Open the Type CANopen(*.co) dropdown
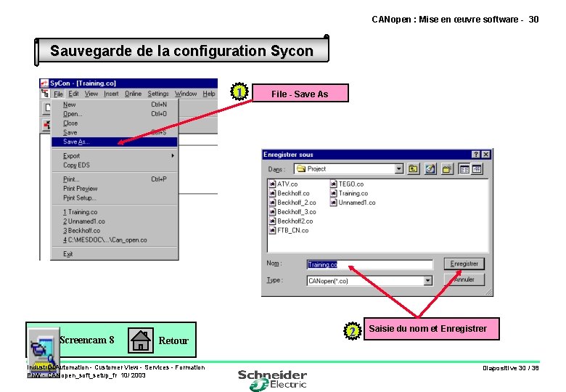Image resolution: width=566 pixels, height=392 pixels. pos(427,281)
